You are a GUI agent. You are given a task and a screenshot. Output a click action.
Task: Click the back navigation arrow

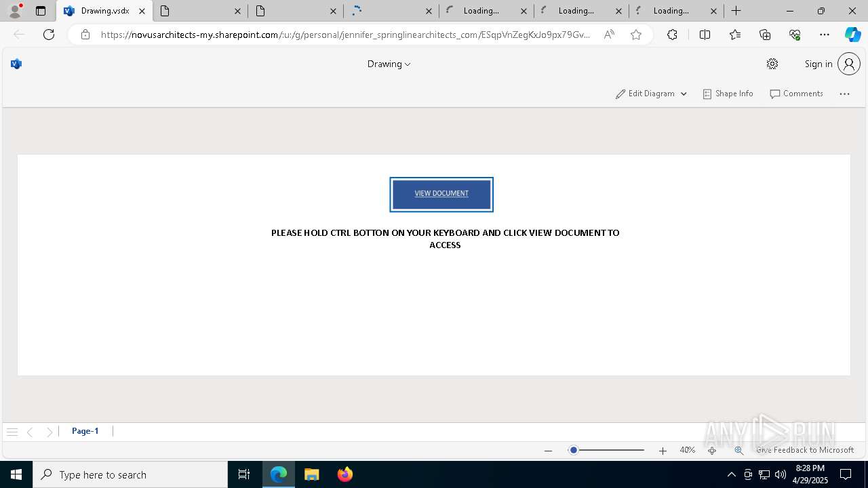click(x=19, y=35)
